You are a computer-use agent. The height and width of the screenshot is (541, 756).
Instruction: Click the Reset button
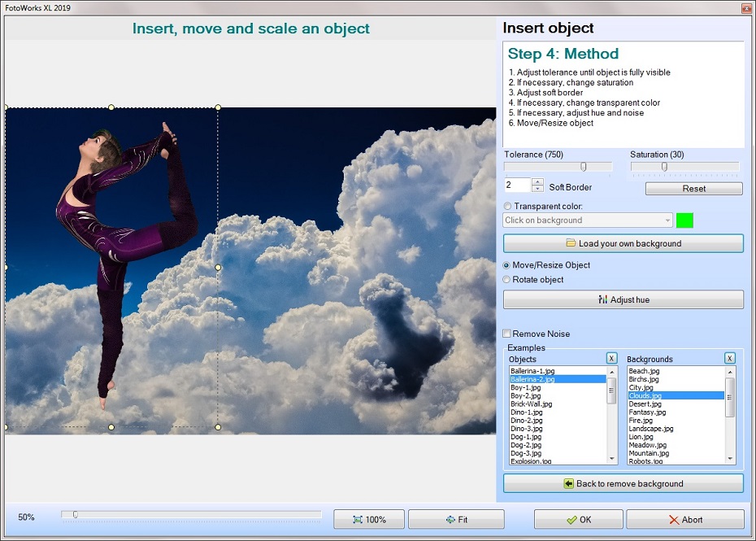(693, 188)
